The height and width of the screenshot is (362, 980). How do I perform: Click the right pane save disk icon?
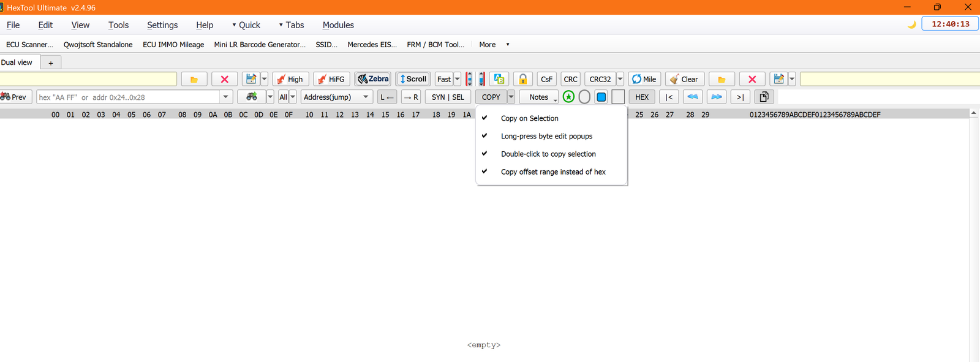click(x=778, y=79)
